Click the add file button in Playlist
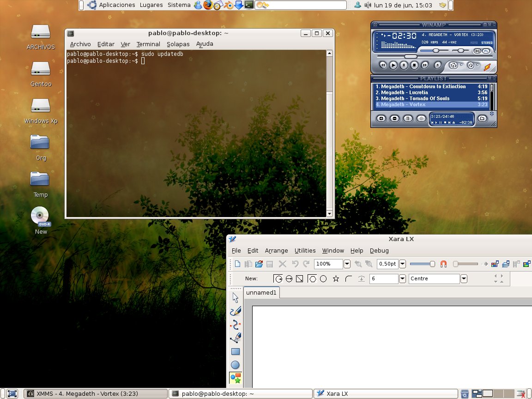Screen dimensions: 532x399 [381, 118]
